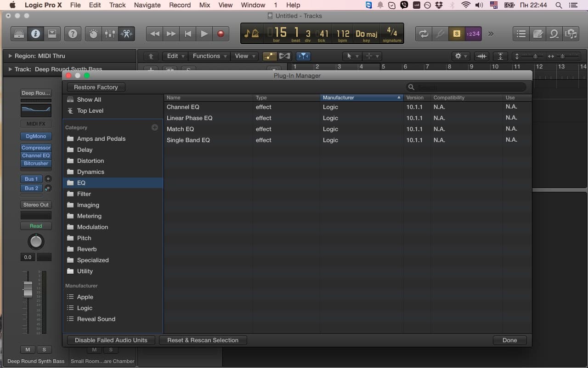Click the Rewind transport button

click(155, 34)
